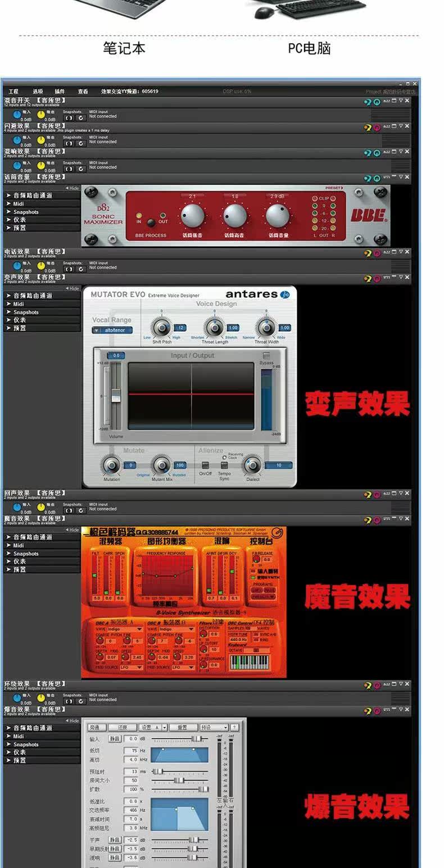Click the help icon on 闪避效果 row
Screen dimensions: 444x868
pos(368,128)
